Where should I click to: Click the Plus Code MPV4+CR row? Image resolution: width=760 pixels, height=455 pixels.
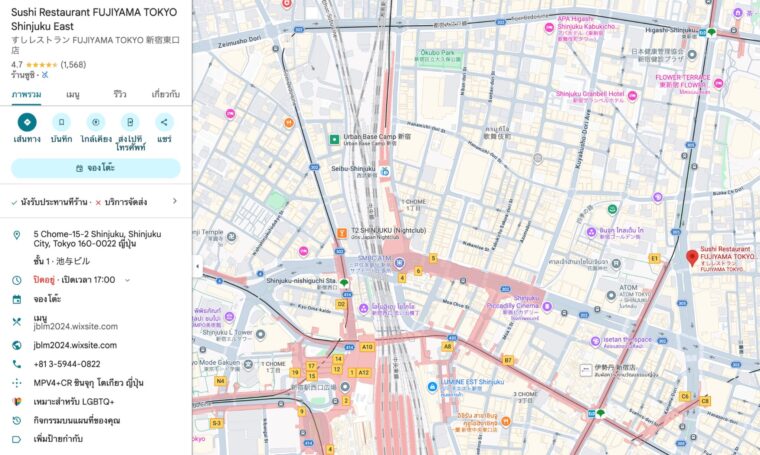pyautogui.click(x=88, y=383)
